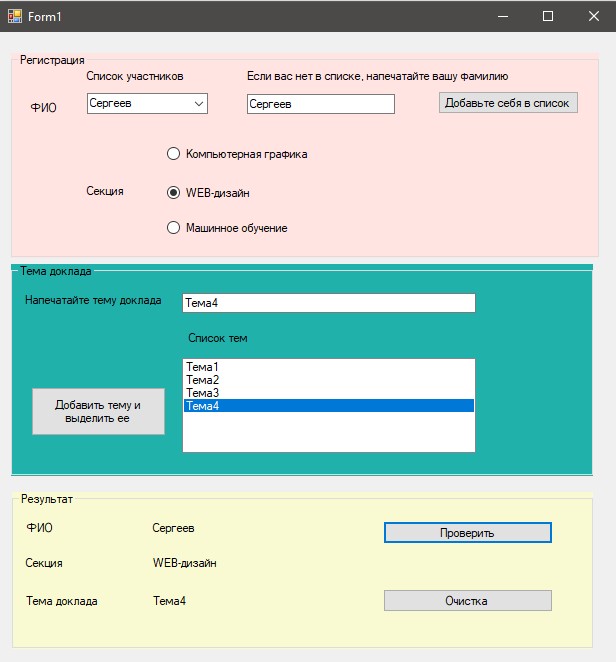Pick the Машинное обучение radio option
Screen dimensions: 616x662
[173, 228]
